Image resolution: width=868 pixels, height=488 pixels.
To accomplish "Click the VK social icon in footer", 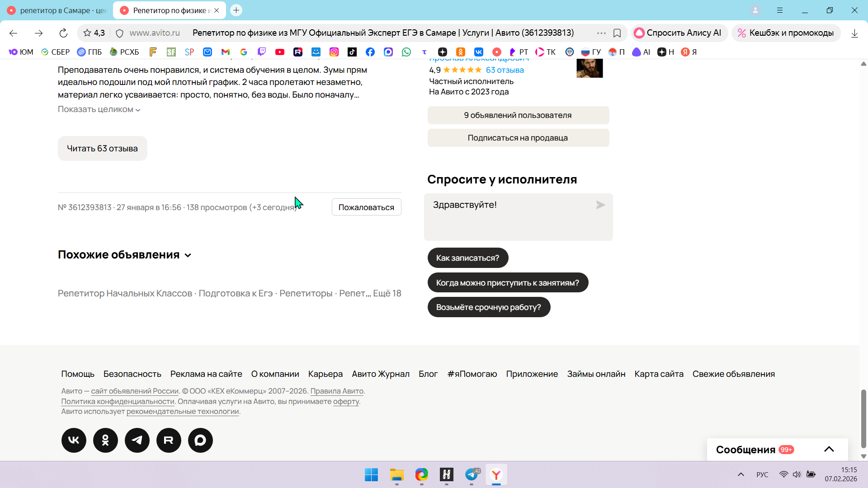I will point(74,440).
